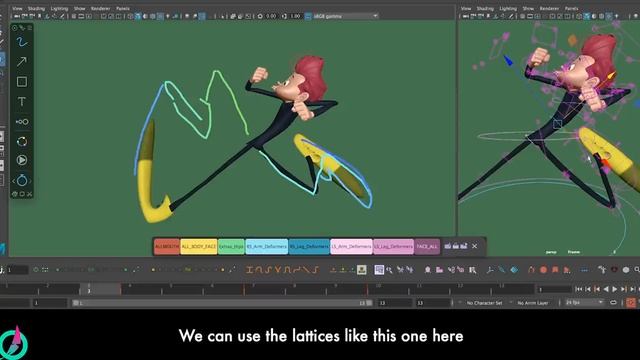Select the rectangle shape tool

(x=22, y=82)
